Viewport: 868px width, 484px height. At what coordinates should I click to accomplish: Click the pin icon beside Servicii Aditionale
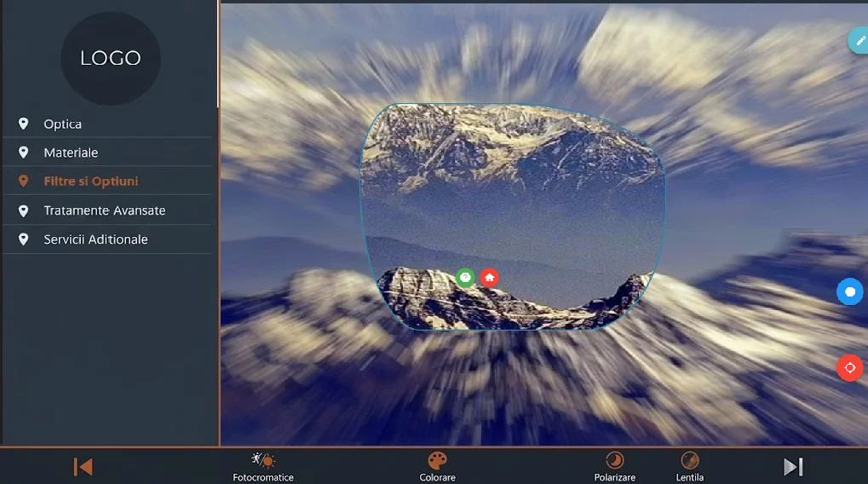click(23, 239)
